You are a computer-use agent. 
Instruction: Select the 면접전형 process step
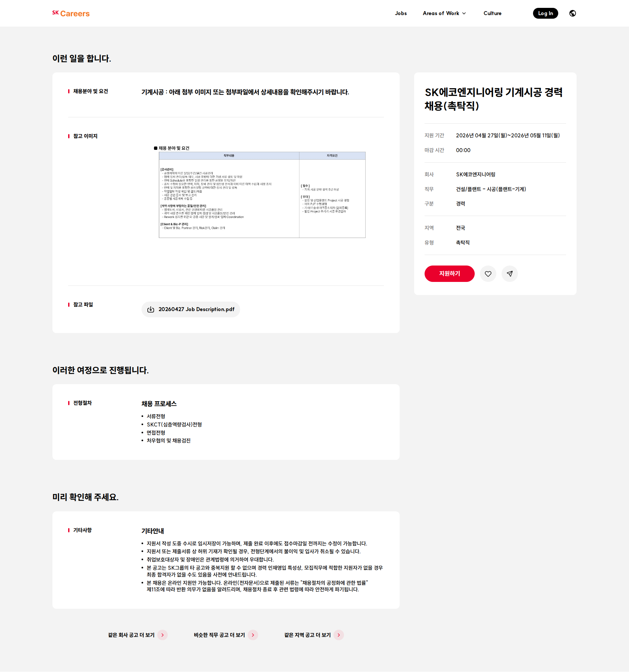pyautogui.click(x=156, y=432)
